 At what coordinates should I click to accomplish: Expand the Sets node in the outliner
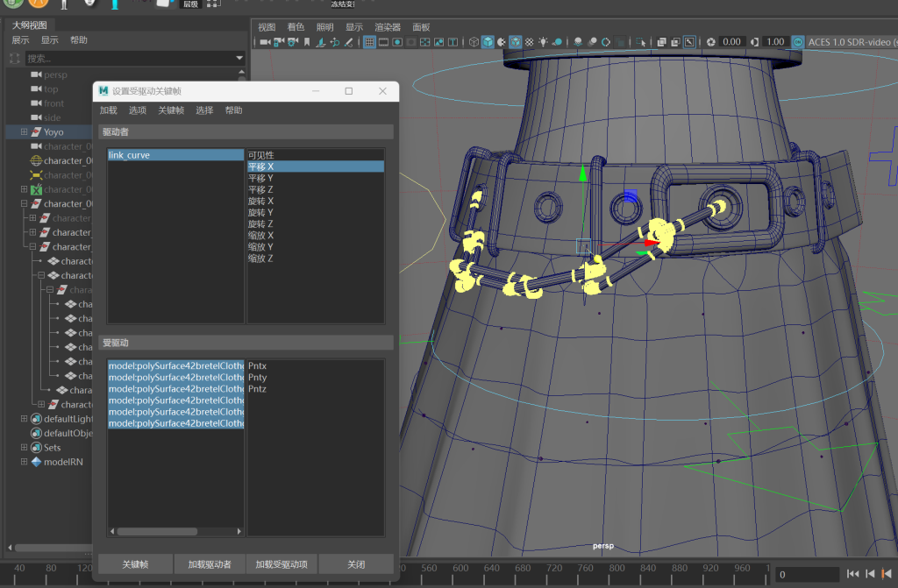click(24, 447)
